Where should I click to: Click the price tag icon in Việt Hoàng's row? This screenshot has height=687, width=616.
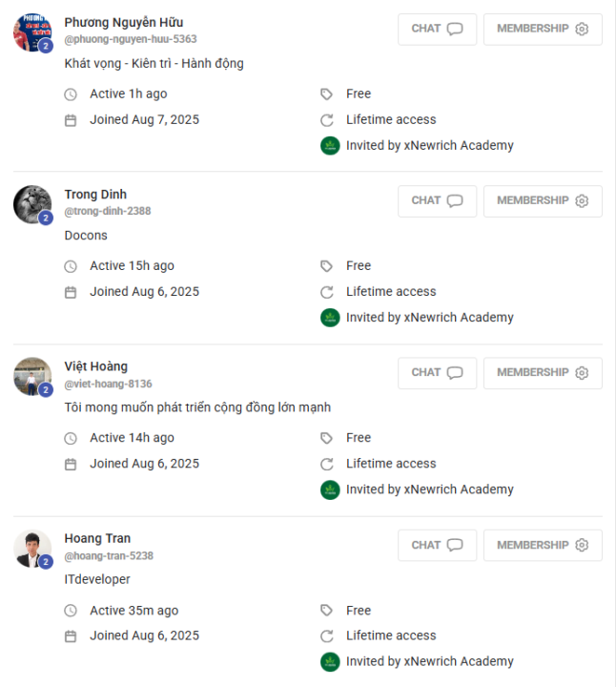tap(327, 438)
